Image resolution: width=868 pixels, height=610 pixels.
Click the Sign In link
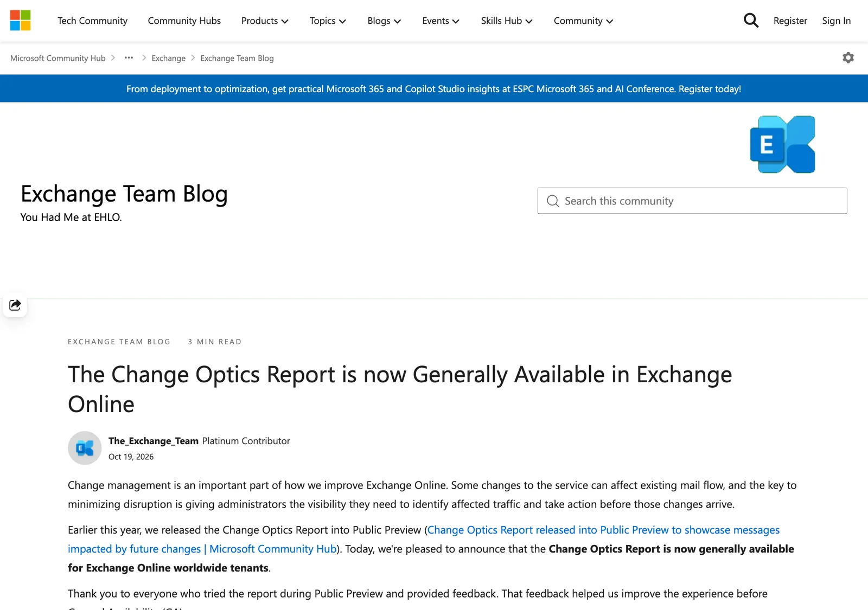(836, 21)
